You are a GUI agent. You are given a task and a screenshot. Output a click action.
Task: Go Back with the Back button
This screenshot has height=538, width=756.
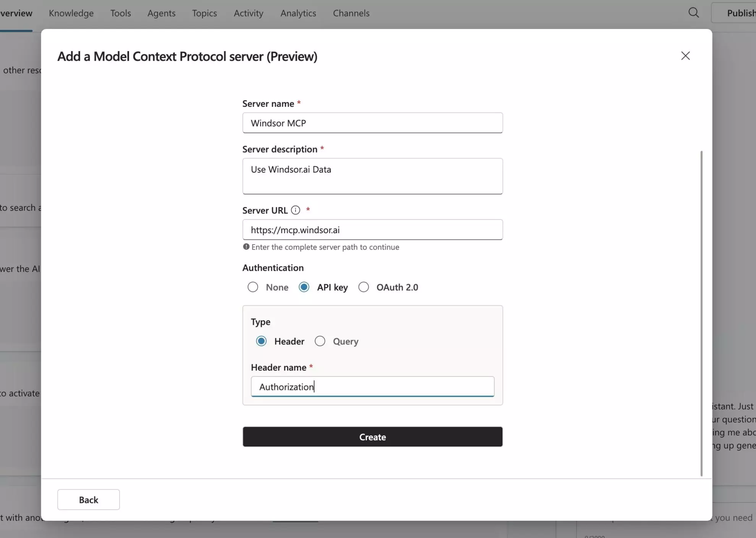click(88, 499)
